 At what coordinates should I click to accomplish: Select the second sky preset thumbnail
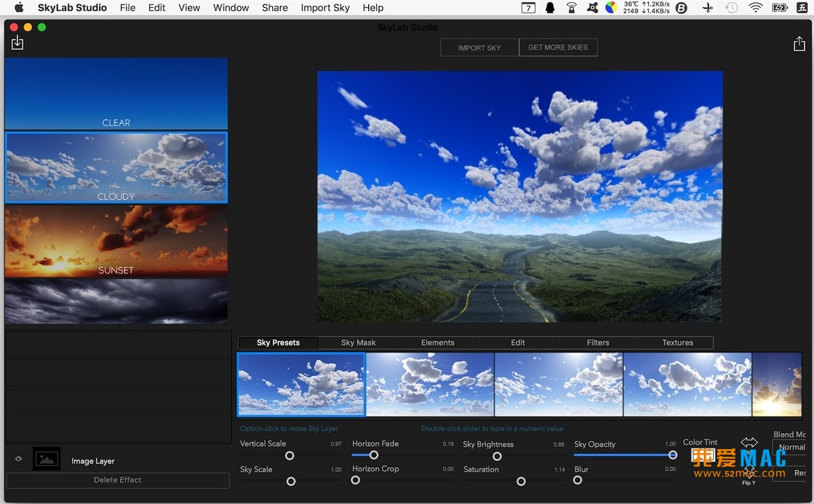click(430, 385)
